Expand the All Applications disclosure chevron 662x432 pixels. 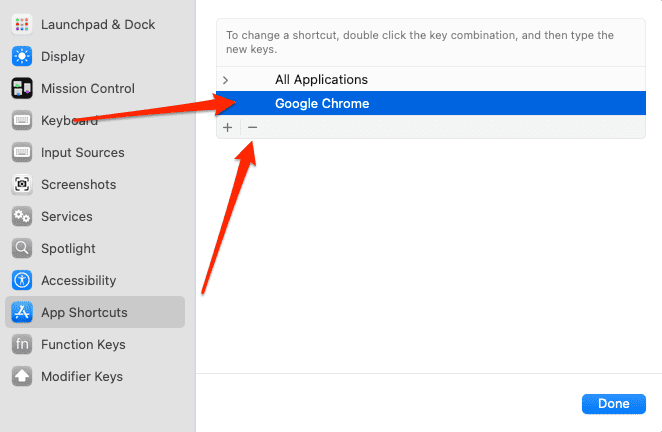click(x=226, y=80)
